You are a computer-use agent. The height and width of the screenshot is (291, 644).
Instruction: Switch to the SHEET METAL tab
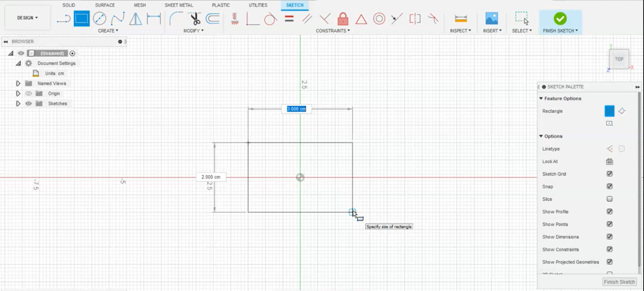179,5
